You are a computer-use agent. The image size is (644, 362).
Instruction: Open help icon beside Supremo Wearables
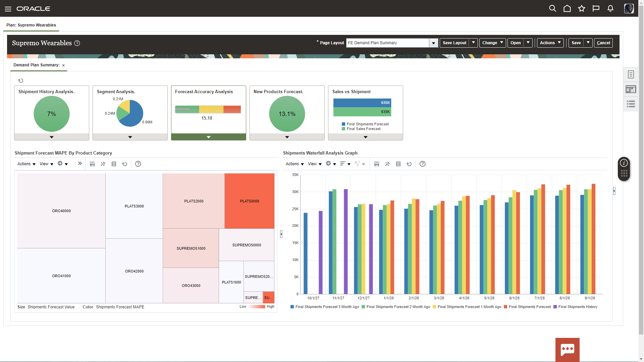click(x=77, y=43)
